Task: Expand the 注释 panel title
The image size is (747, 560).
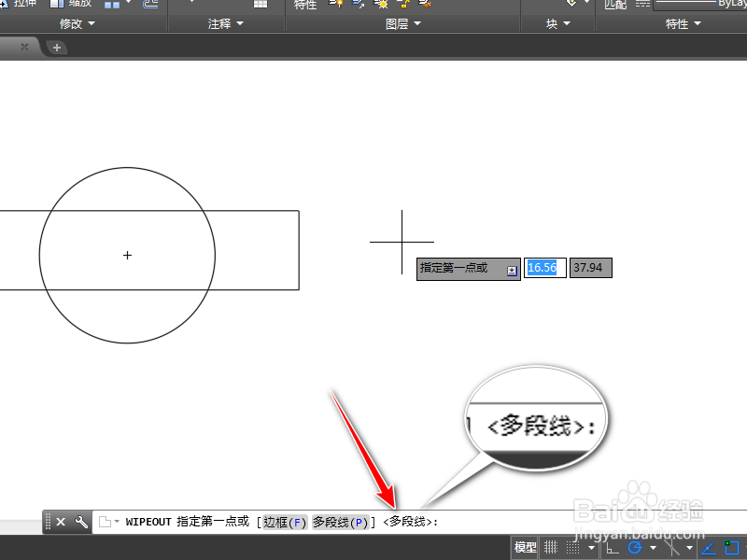Action: click(x=225, y=24)
